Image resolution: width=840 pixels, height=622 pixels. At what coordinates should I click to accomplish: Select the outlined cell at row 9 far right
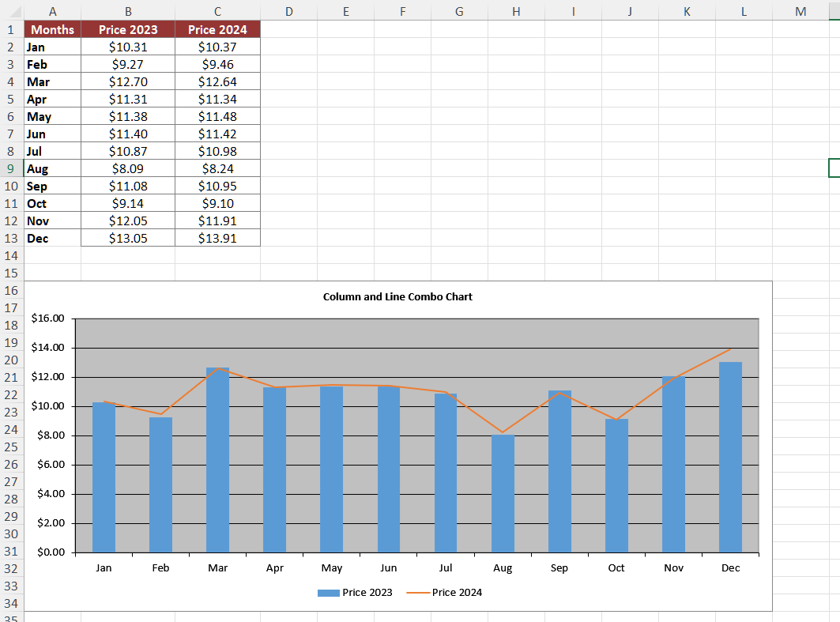point(834,168)
